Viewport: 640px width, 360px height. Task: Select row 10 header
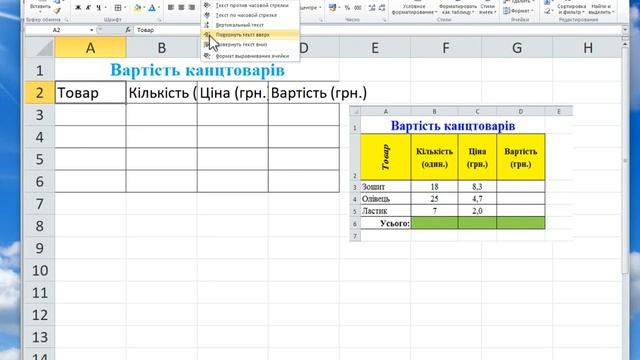click(40, 270)
